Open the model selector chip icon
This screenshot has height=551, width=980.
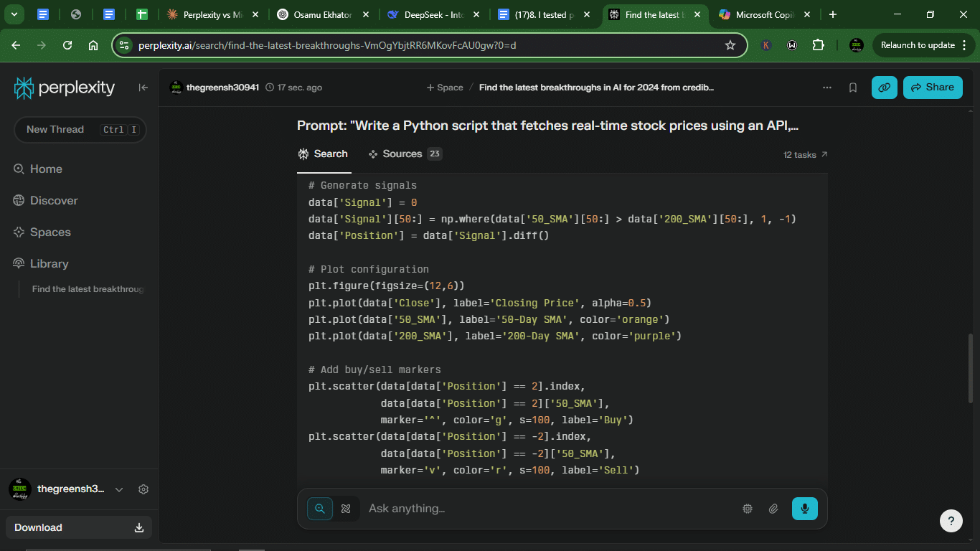[x=748, y=509]
